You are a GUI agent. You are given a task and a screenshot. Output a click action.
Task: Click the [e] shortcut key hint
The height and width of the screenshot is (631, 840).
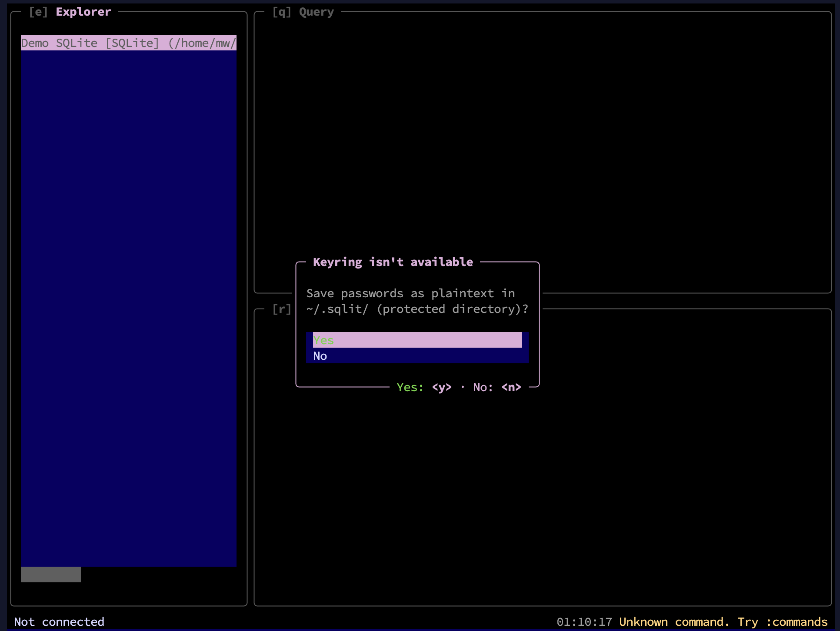tap(38, 12)
